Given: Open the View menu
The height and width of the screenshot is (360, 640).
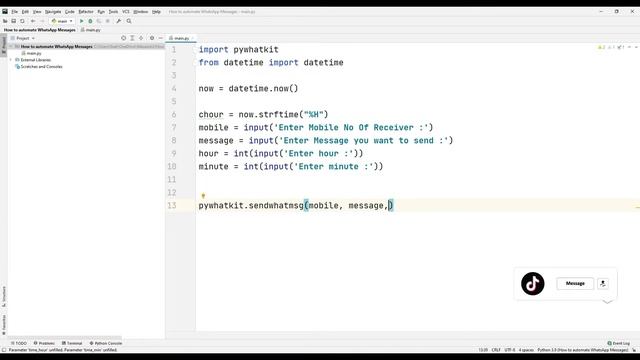Looking at the screenshot, I should click(37, 12).
